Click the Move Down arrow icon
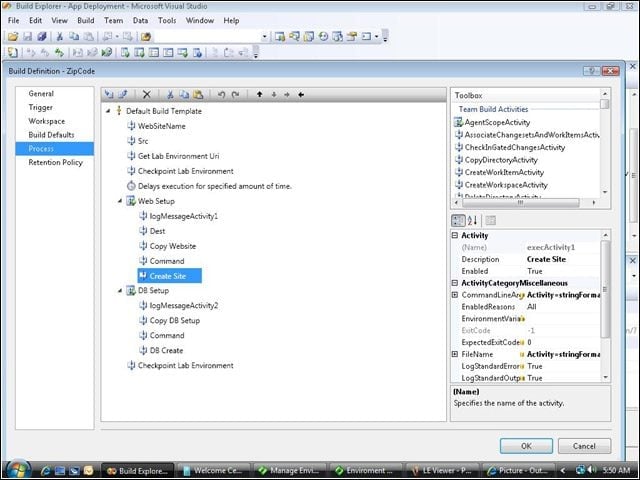This screenshot has width=640, height=480. coord(273,95)
